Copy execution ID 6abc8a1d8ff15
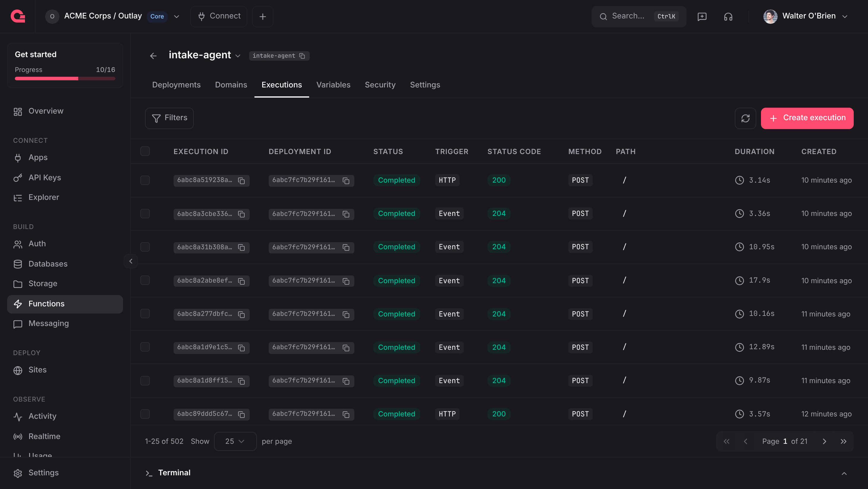Viewport: 868px width, 489px height. click(241, 381)
